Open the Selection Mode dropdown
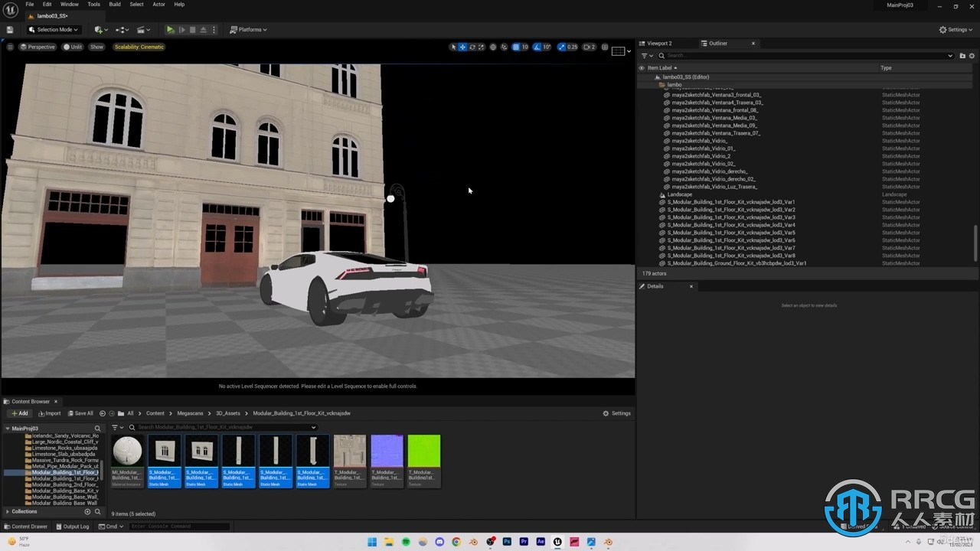This screenshot has width=980, height=551. click(54, 30)
